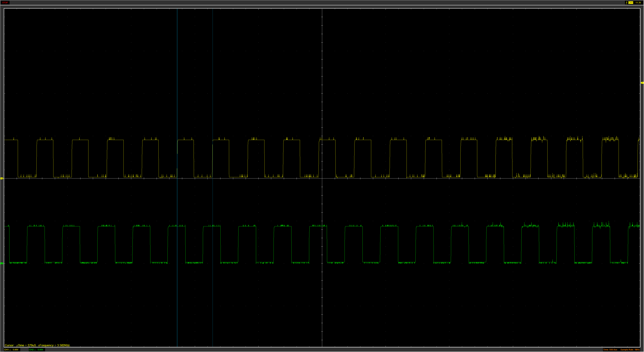The image size is (644, 352).
Task: Click the Cursor delta Time 279uS readout
Action: tap(26, 345)
